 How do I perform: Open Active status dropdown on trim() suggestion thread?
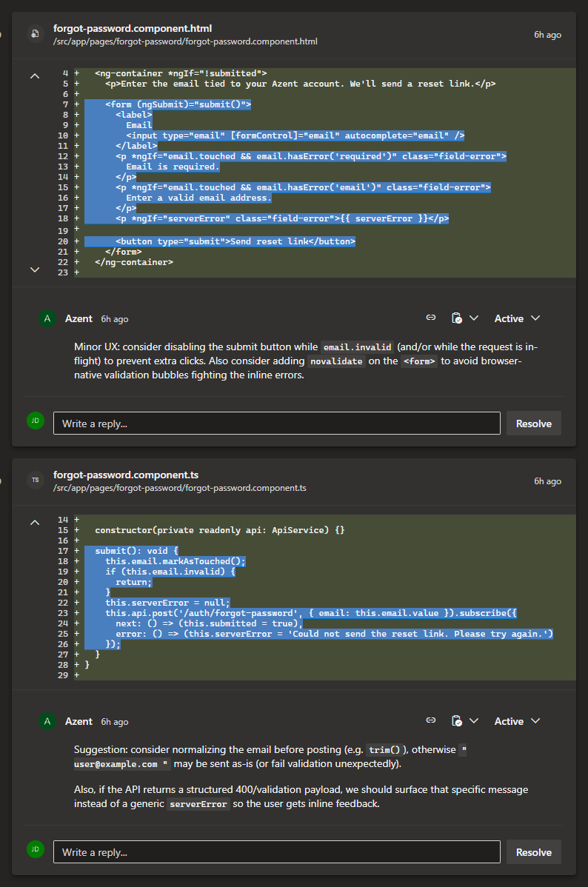(x=517, y=721)
